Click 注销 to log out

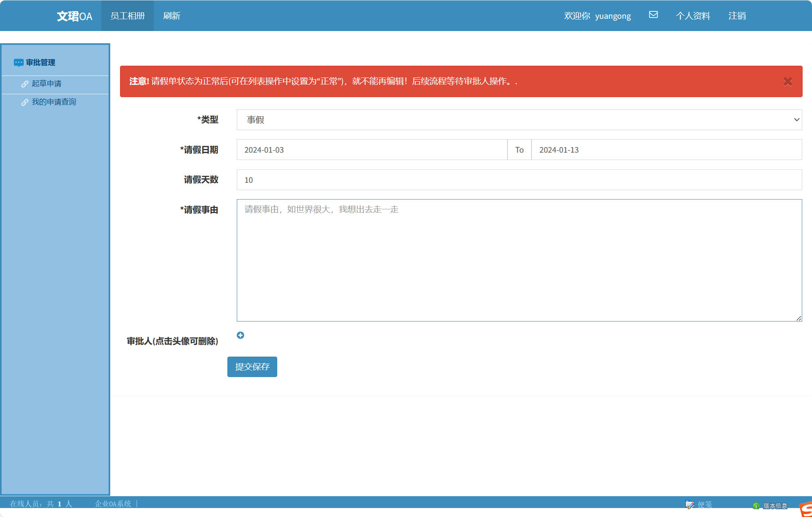737,16
